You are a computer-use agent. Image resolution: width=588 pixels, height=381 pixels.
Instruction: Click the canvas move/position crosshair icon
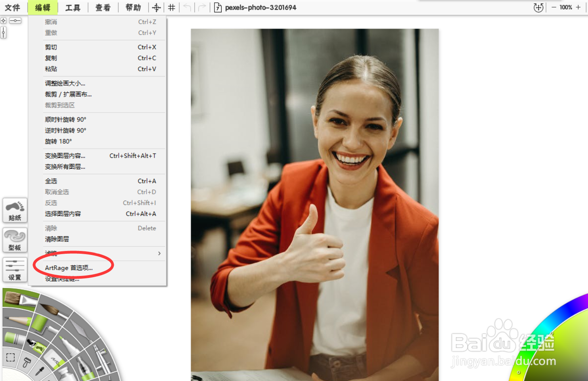[157, 8]
